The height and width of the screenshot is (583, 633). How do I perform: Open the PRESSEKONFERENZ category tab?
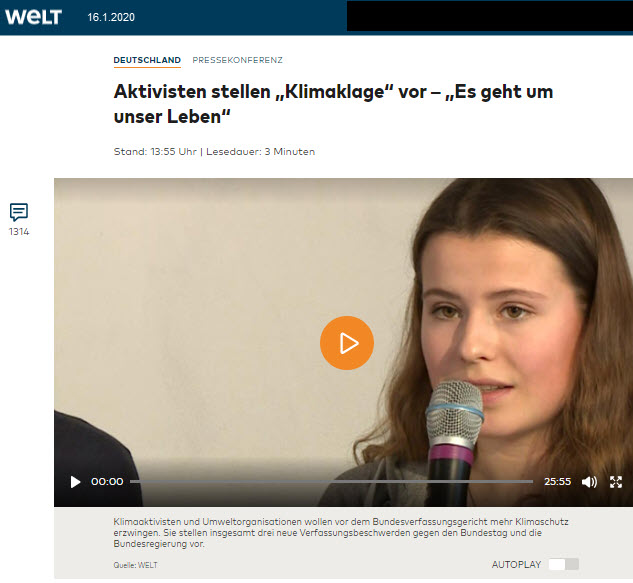[x=237, y=60]
